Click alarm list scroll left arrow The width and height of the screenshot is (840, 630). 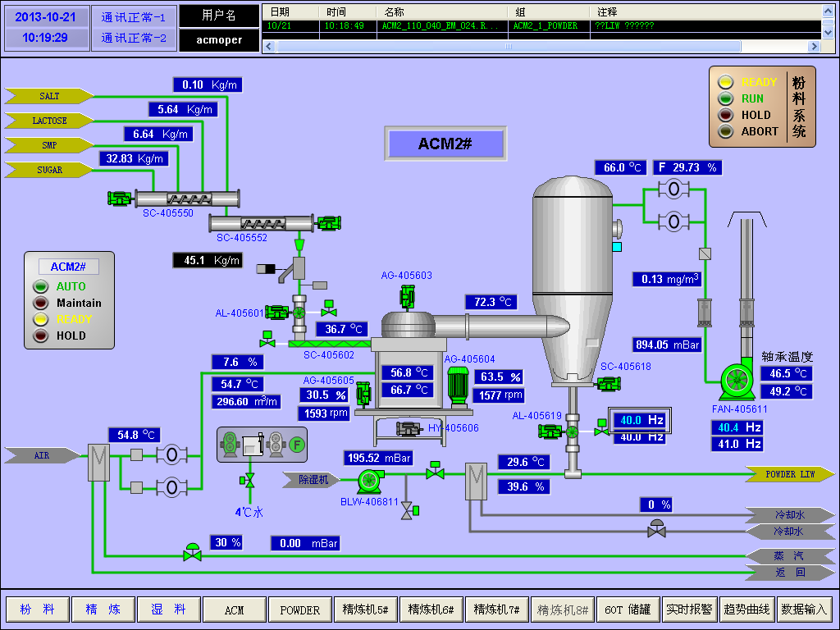(269, 47)
